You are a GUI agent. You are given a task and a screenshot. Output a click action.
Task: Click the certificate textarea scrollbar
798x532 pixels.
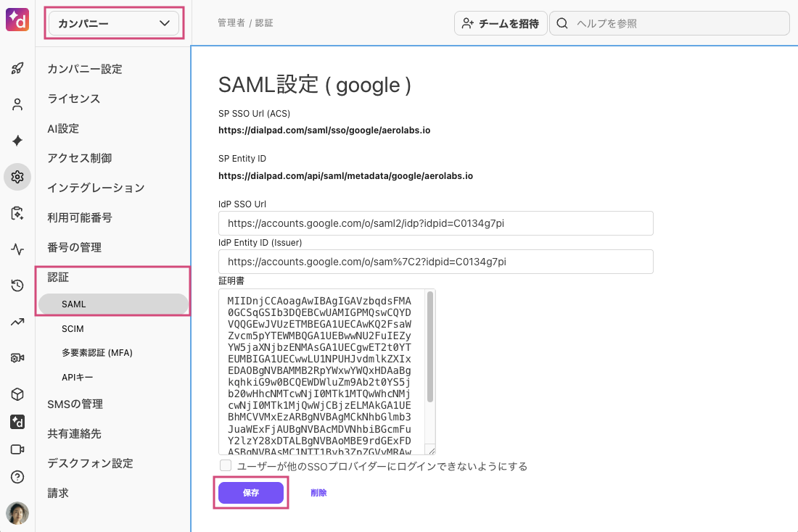pos(430,348)
